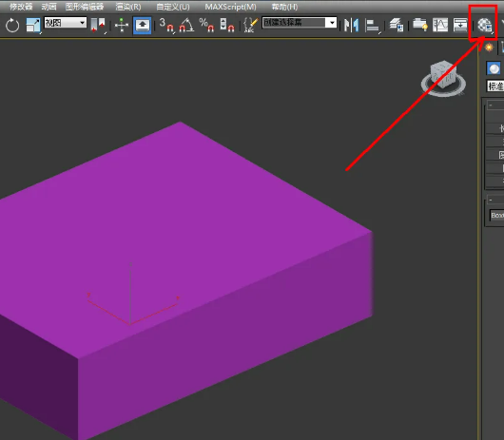504x440 pixels.
Task: Switch to the Create panel tab
Action: pyautogui.click(x=489, y=48)
